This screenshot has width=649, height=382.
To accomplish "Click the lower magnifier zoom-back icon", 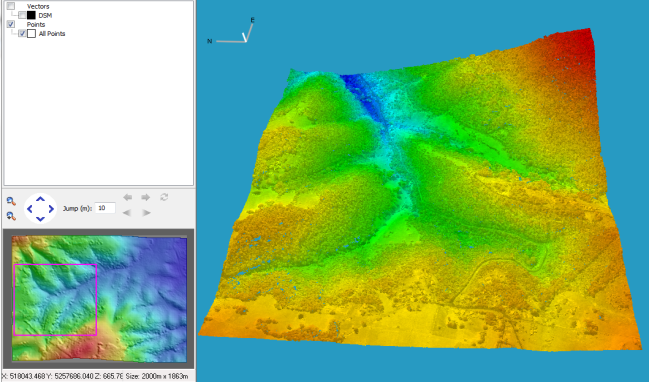I will pyautogui.click(x=11, y=216).
